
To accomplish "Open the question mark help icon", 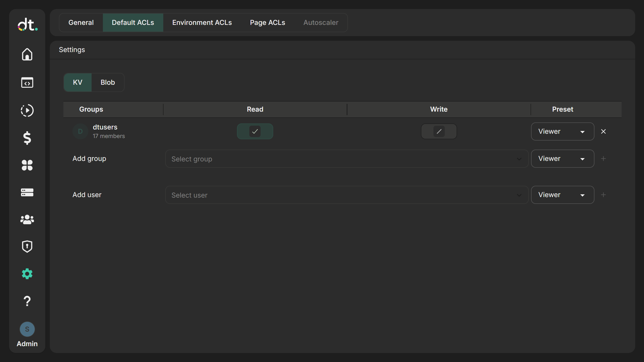I will [x=27, y=301].
